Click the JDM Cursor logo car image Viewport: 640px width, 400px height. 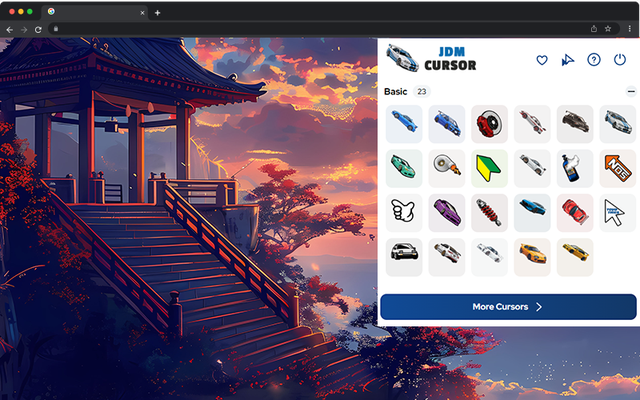click(402, 58)
